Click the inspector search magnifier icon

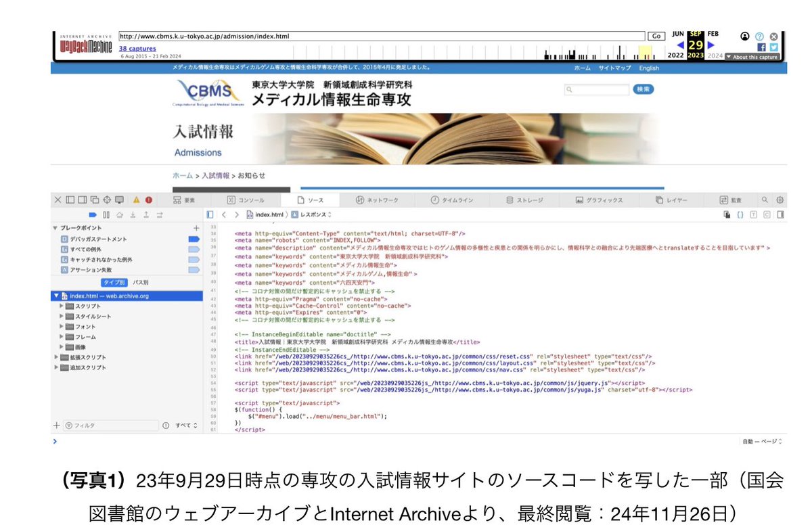(x=765, y=200)
